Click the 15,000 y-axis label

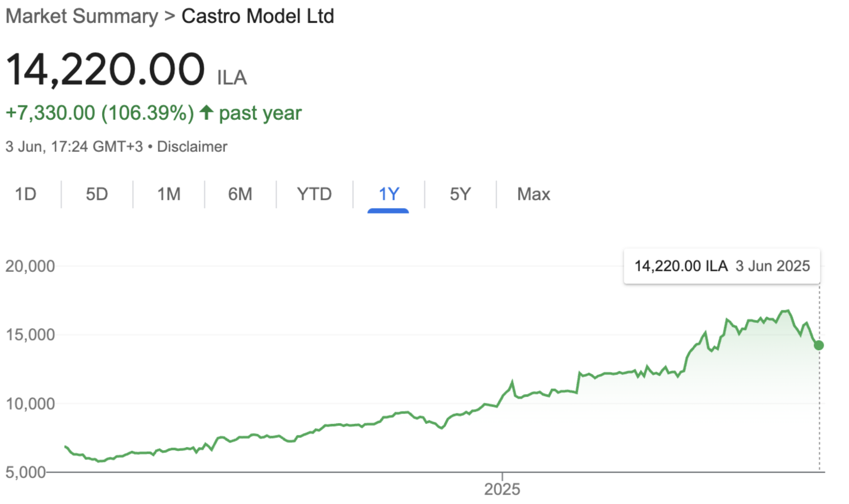point(30,335)
